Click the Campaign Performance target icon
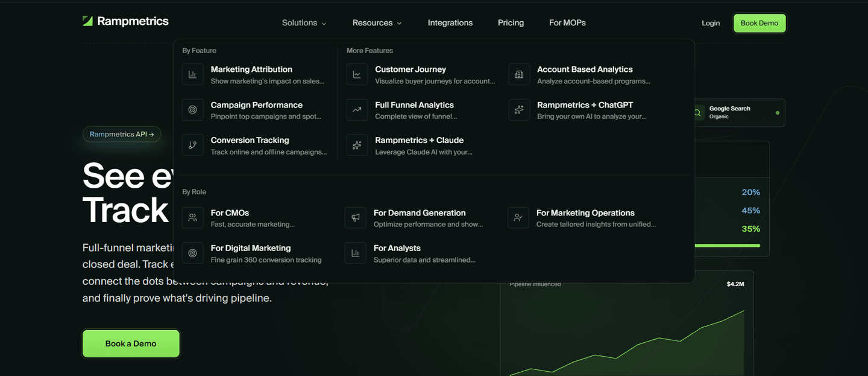The width and height of the screenshot is (868, 376). tap(193, 110)
